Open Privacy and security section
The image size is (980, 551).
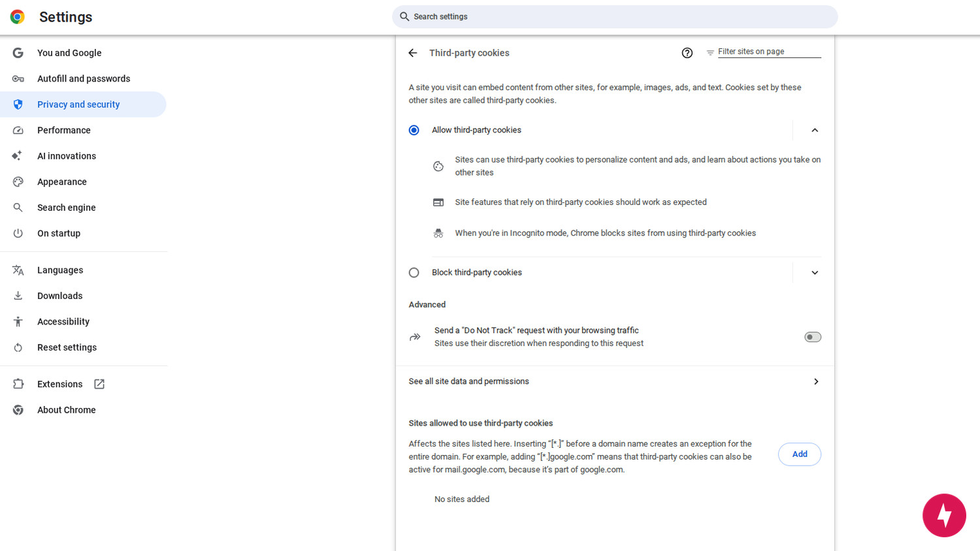(x=83, y=104)
